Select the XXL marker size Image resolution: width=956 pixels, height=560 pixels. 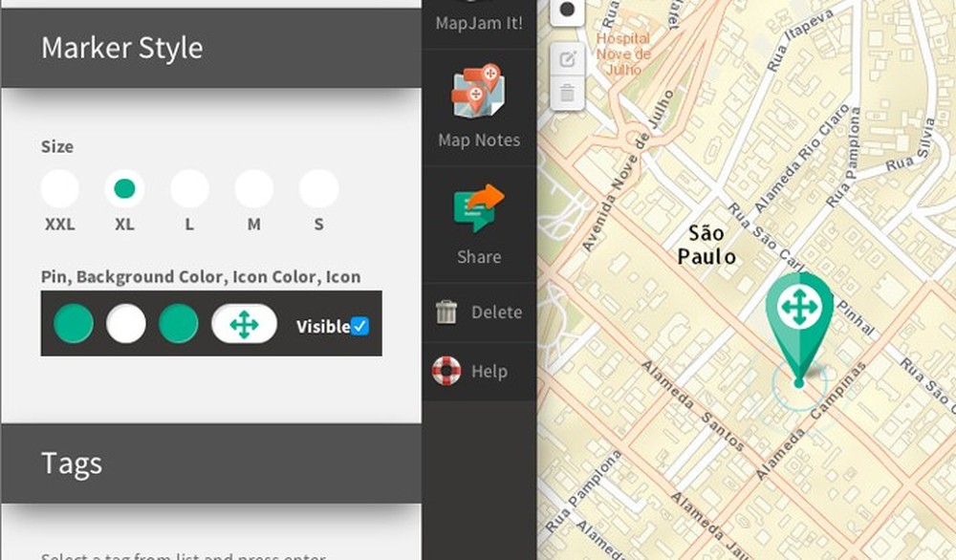60,187
